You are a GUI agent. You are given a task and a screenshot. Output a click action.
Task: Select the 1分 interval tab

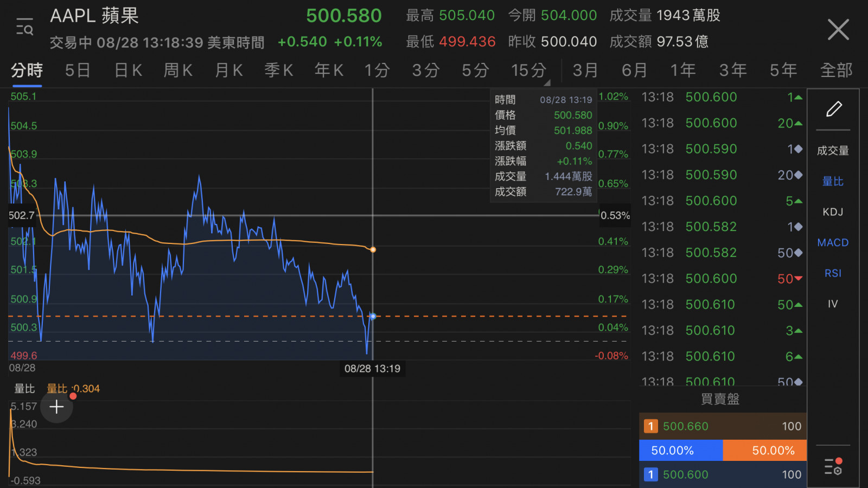pyautogui.click(x=377, y=70)
